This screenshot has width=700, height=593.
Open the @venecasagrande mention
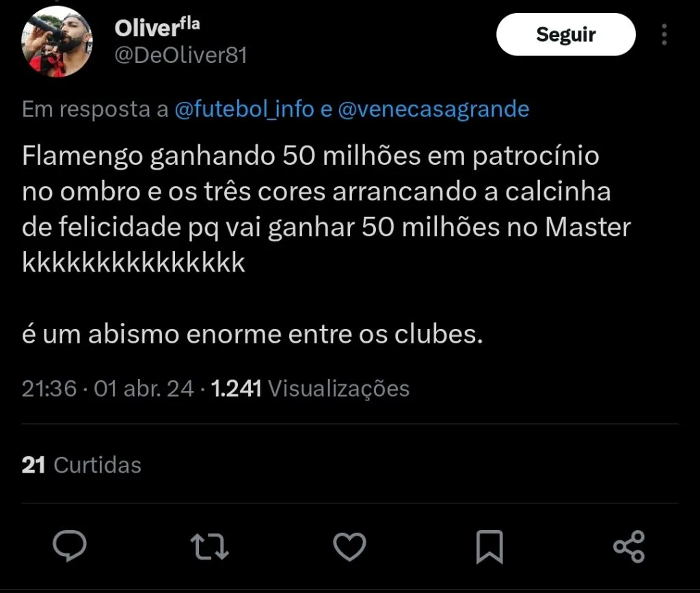point(433,109)
